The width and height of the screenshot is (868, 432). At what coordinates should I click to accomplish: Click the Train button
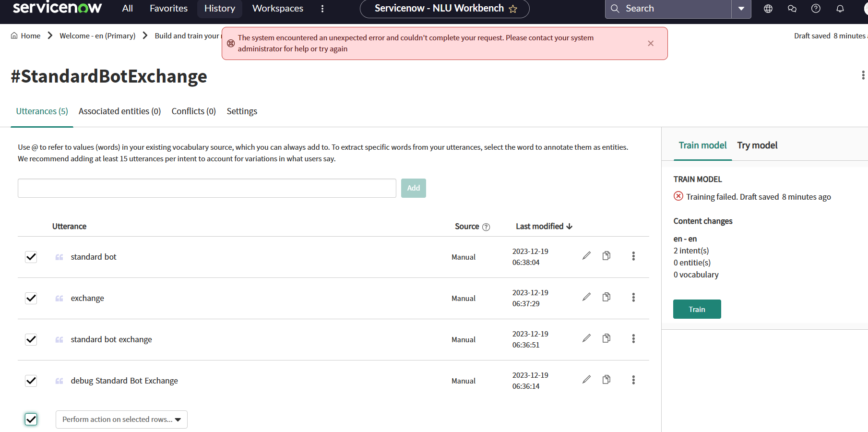[697, 309]
